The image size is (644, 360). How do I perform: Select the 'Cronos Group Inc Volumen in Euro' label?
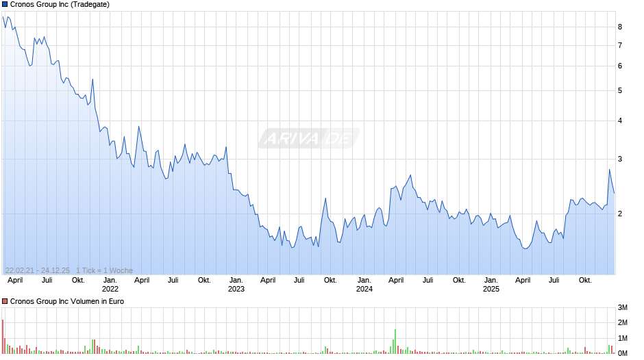coord(67,301)
